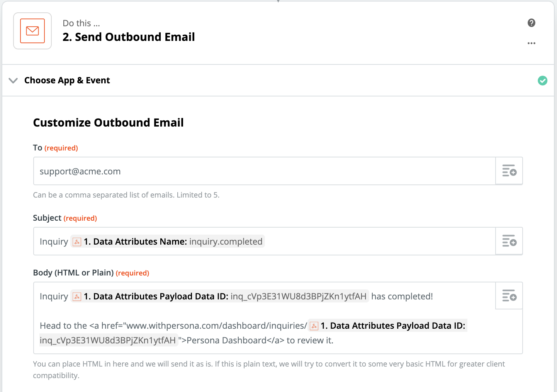Click green checkmark on Choose App & Event
The image size is (557, 392).
coord(542,81)
